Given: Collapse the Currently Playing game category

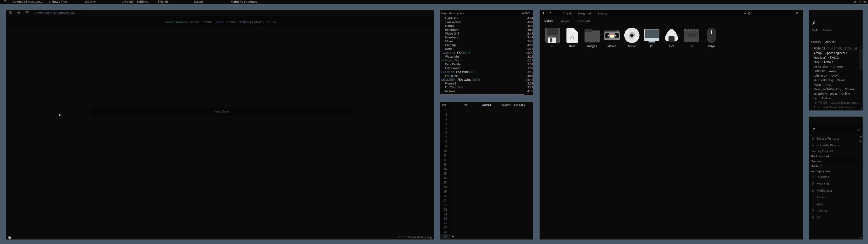Looking at the screenshot, I should coord(813,145).
